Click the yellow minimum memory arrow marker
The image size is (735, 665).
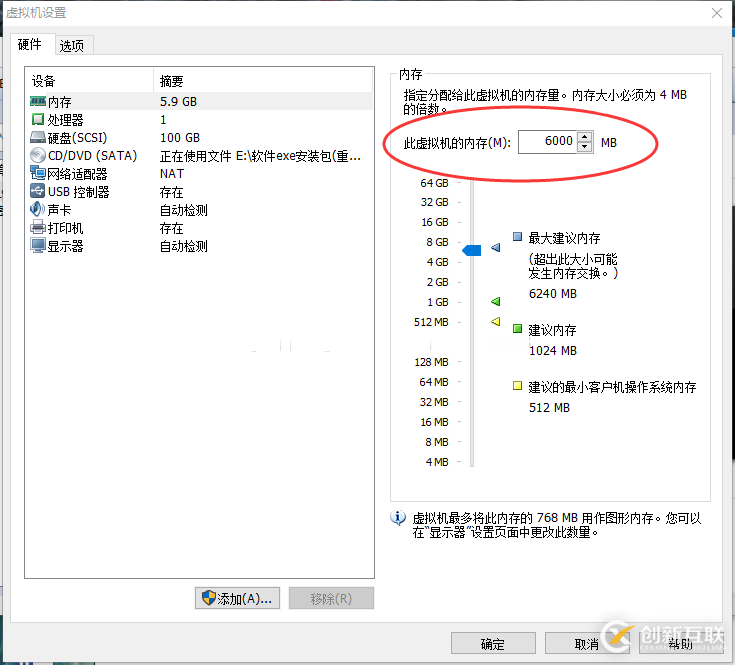(x=495, y=321)
